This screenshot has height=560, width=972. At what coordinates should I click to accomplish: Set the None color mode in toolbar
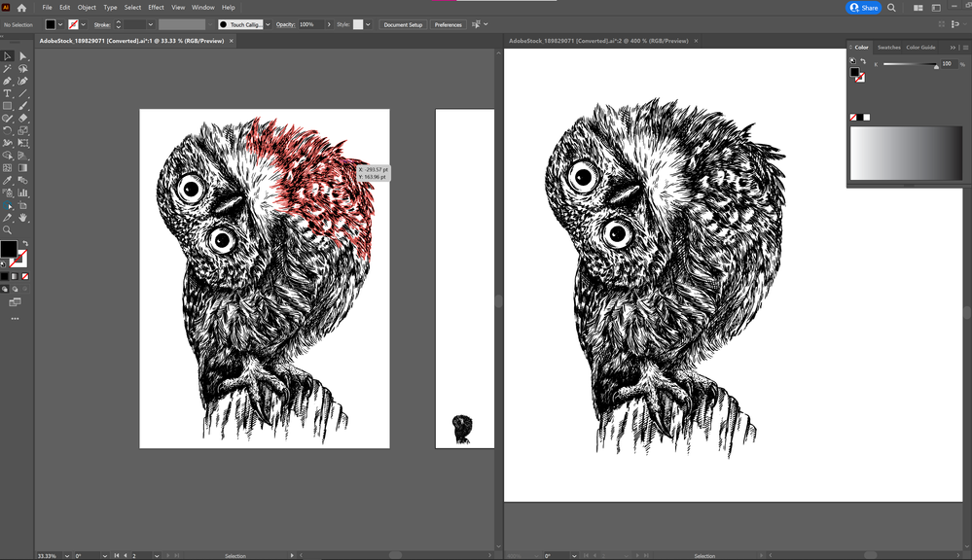(26, 276)
